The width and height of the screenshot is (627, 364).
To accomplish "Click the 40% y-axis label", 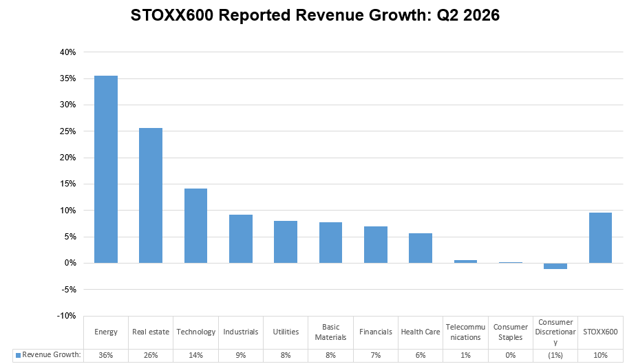I will click(x=67, y=52).
